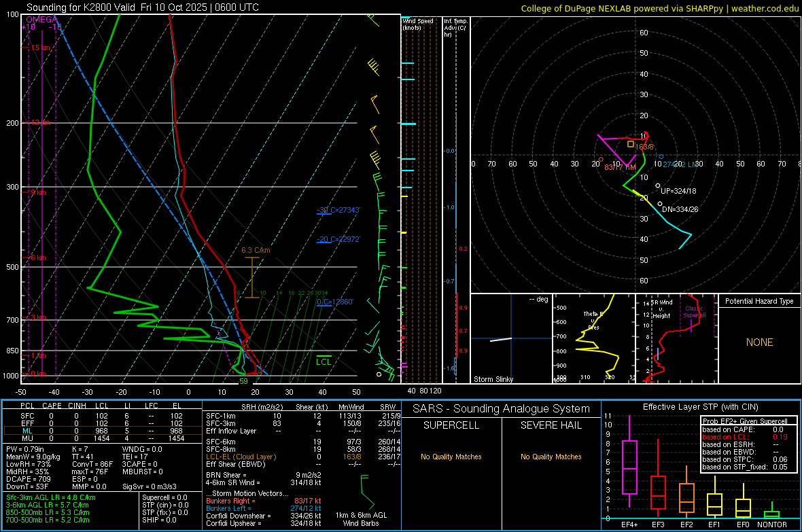The image size is (802, 532).
Task: Click the SFC-3km kinematics row label
Action: tap(220, 423)
